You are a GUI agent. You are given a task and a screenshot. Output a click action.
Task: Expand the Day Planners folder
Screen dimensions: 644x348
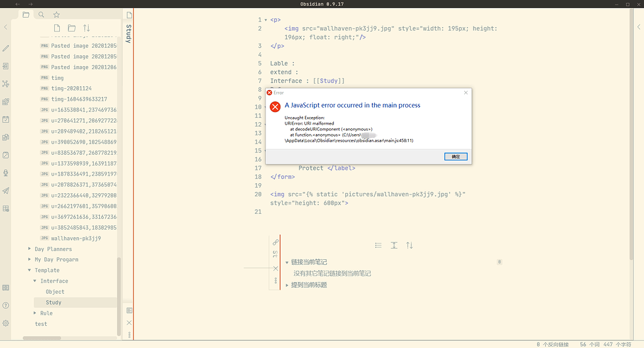(x=30, y=249)
